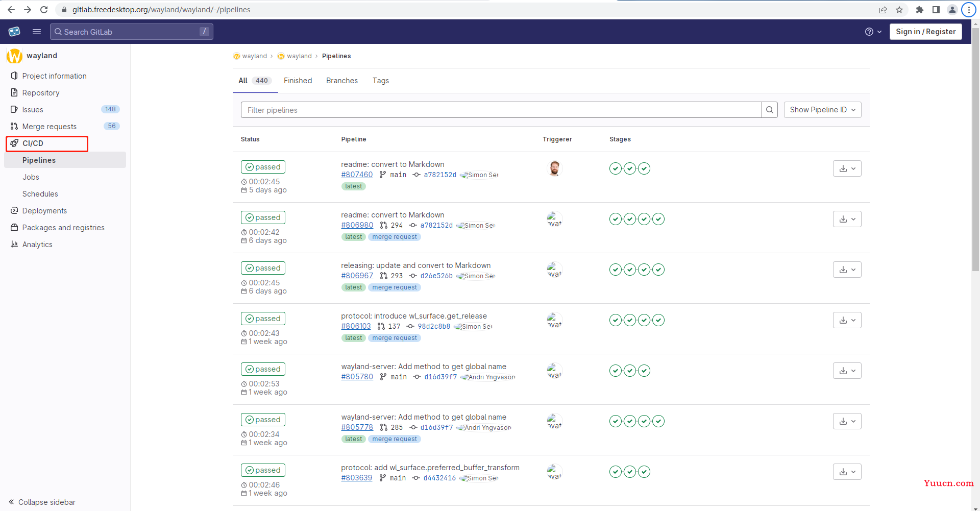Expand artifacts download dropdown for pipeline #807460
Image resolution: width=980 pixels, height=511 pixels.
point(847,168)
